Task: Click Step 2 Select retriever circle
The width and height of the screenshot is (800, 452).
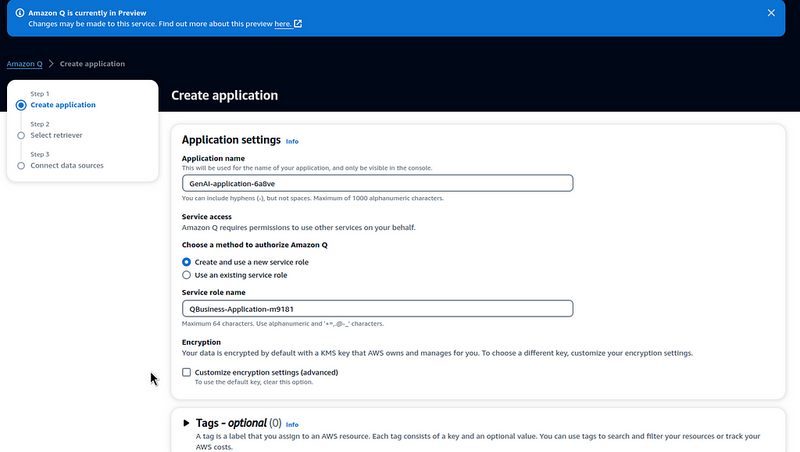Action: tap(21, 135)
